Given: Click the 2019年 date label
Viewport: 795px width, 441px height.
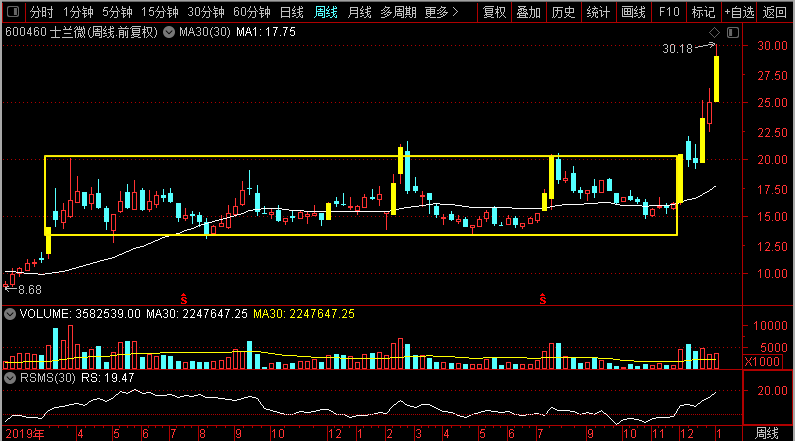Looking at the screenshot, I should tap(25, 434).
